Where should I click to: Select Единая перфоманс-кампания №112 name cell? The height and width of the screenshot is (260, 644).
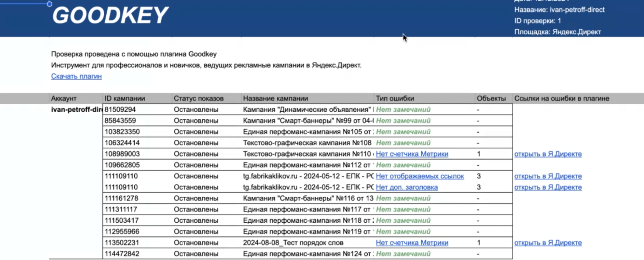click(308, 165)
